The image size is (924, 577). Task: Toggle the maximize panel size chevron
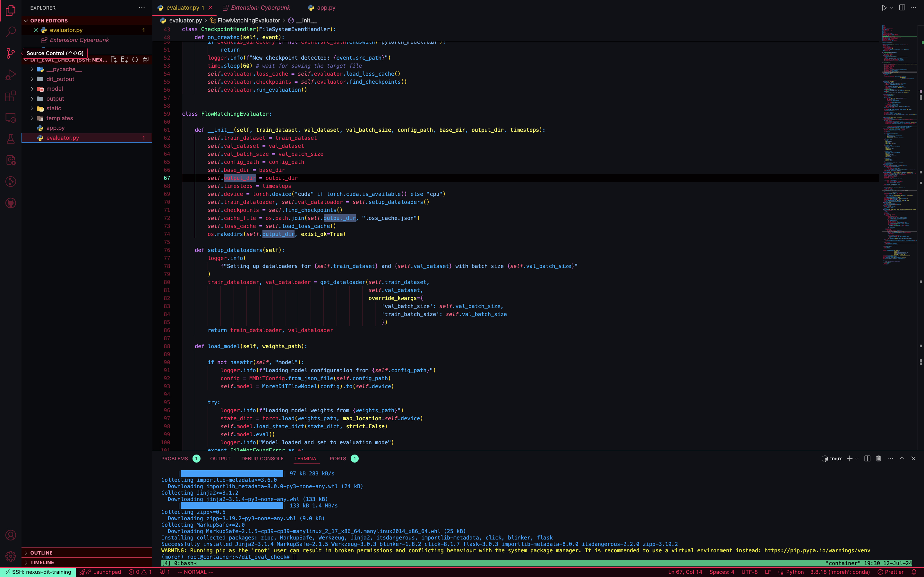click(x=902, y=458)
